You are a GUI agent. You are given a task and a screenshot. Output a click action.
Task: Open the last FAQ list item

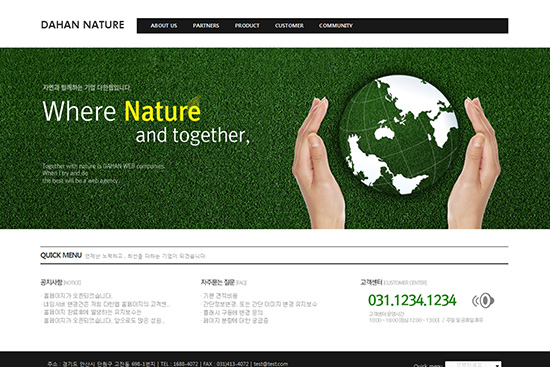(235, 320)
